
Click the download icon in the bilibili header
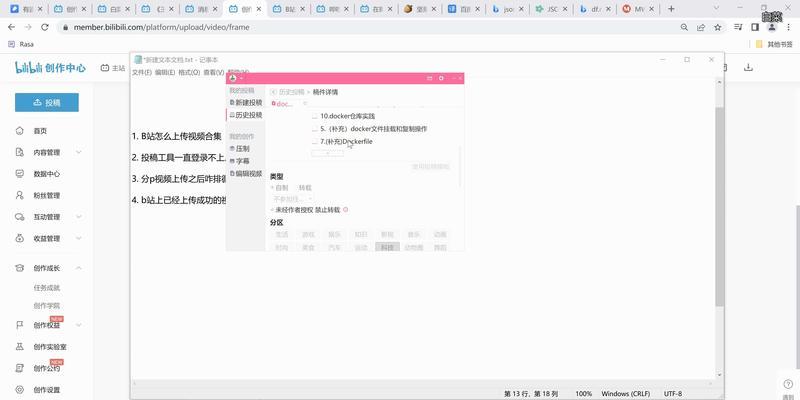click(x=748, y=67)
